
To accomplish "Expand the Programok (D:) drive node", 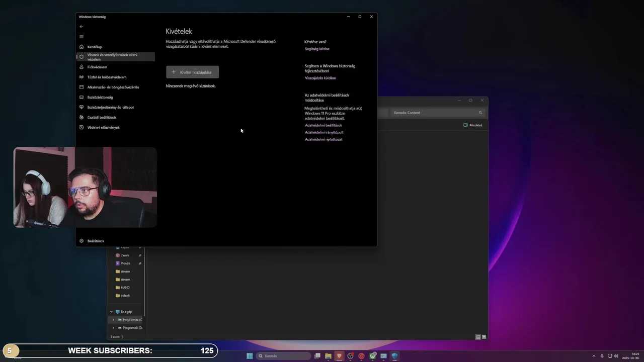I will [x=113, y=328].
